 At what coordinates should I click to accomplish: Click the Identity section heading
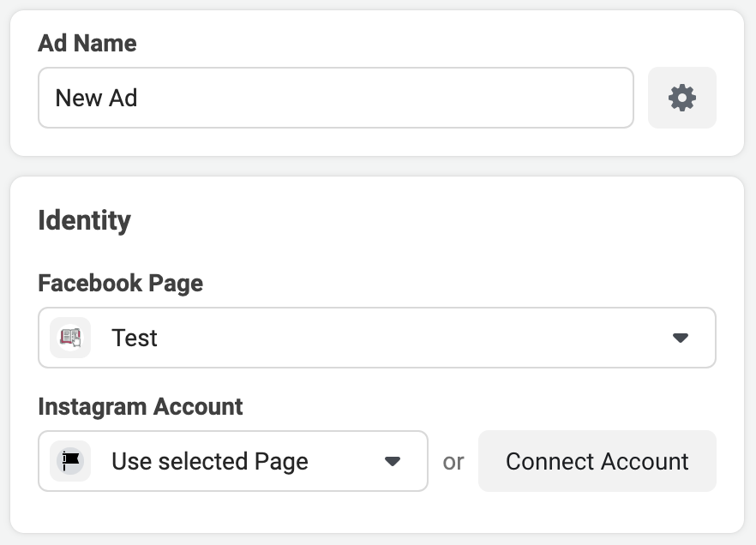[x=84, y=220]
